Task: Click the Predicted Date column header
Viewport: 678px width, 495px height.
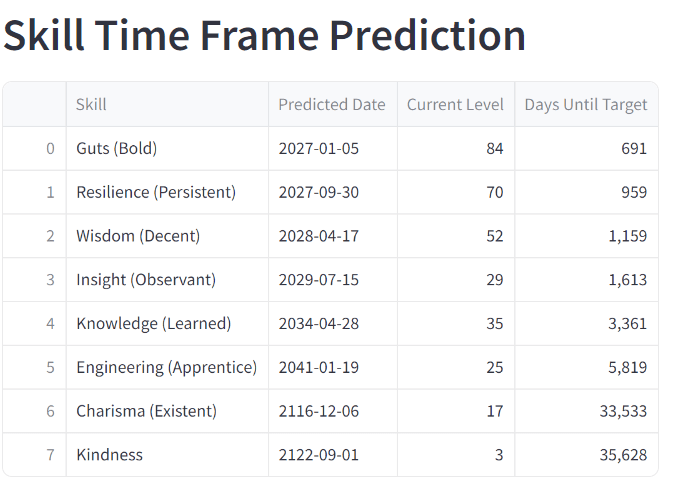Action: click(x=333, y=104)
